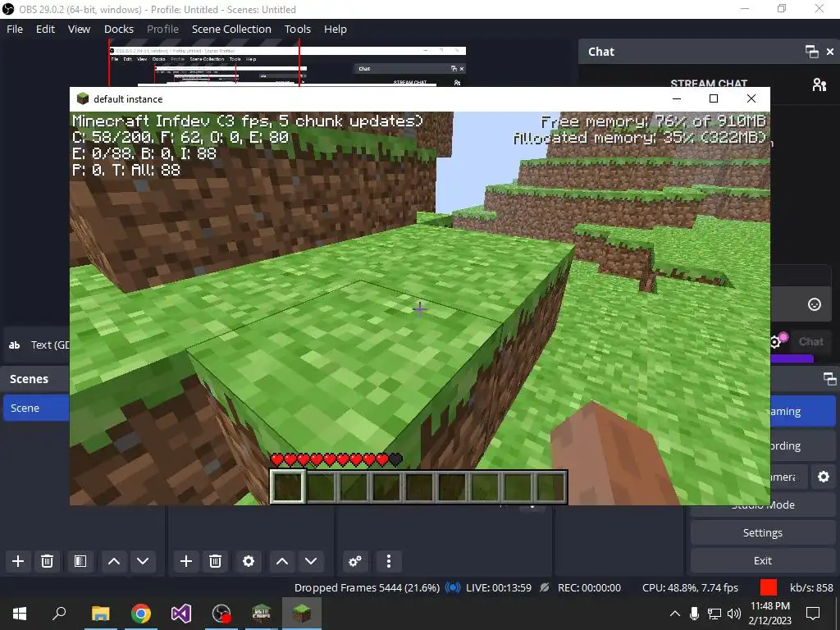Click the REC 00:00:00 status
This screenshot has width=840, height=630.
click(589, 587)
